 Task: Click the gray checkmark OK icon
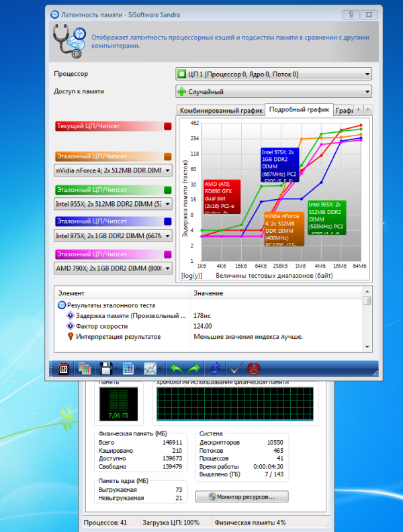[235, 368]
